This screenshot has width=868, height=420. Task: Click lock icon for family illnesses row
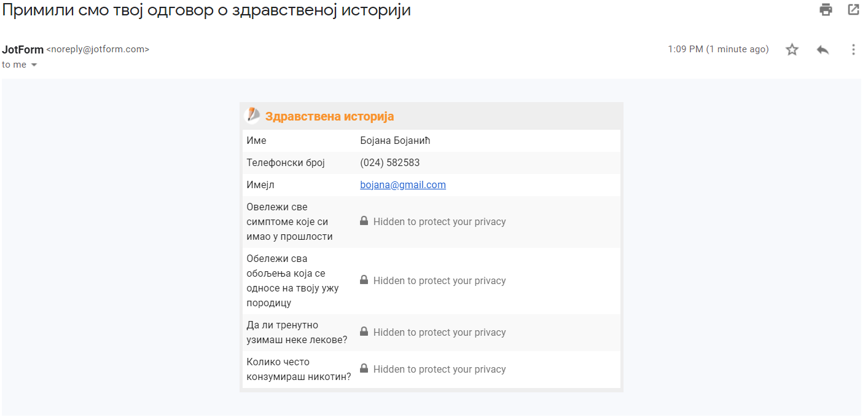pos(364,280)
